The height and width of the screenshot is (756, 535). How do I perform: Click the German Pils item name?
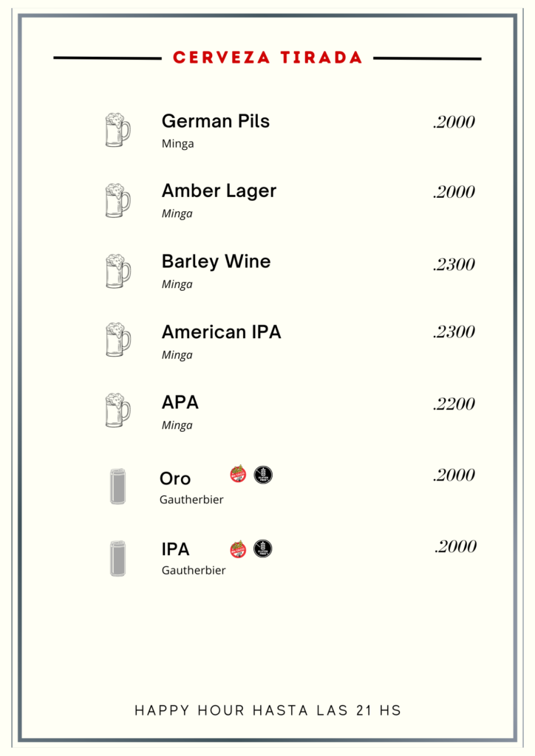216,121
